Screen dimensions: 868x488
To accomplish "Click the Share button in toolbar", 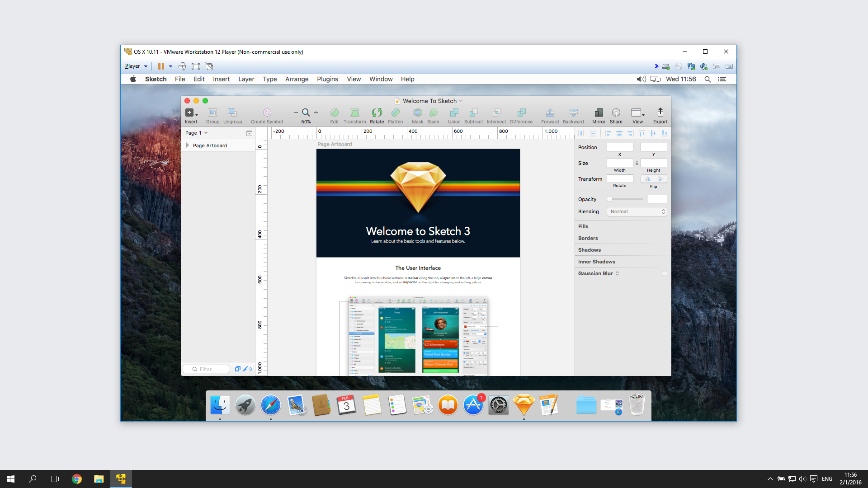I will tap(616, 115).
